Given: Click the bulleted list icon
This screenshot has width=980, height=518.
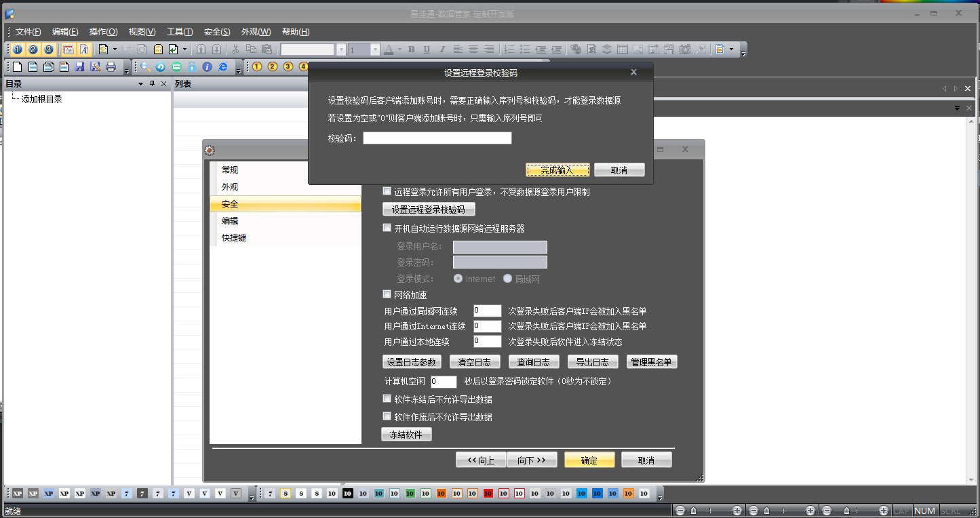Looking at the screenshot, I should tap(525, 49).
